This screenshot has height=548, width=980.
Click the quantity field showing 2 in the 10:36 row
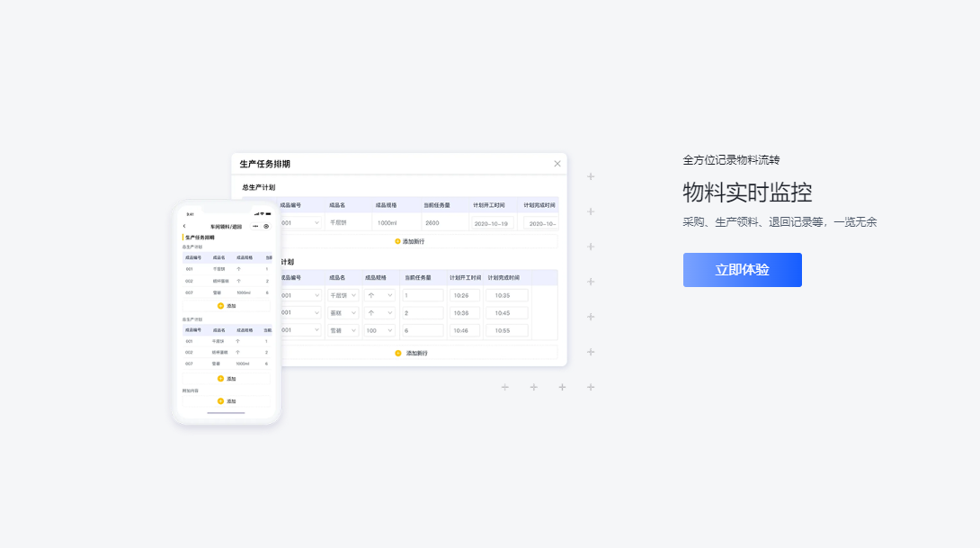[x=423, y=313]
